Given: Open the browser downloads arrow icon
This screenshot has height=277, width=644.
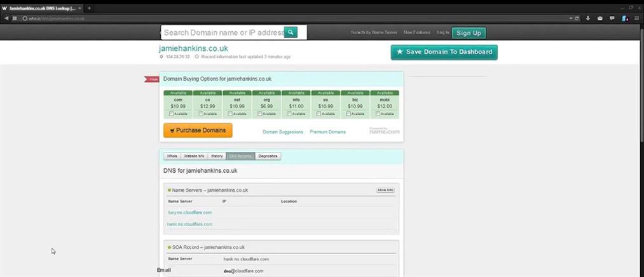Looking at the screenshot, I should tap(588, 18).
